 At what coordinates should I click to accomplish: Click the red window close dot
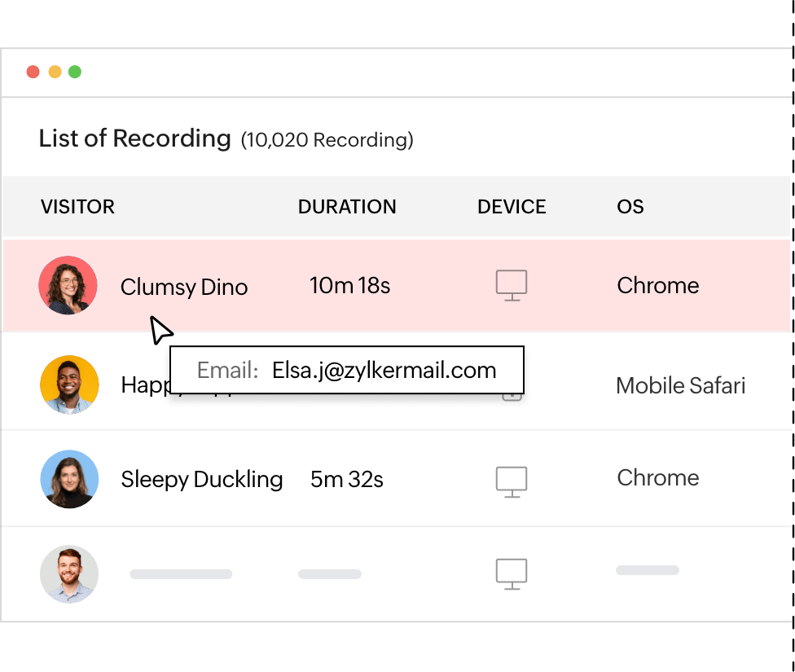click(33, 72)
